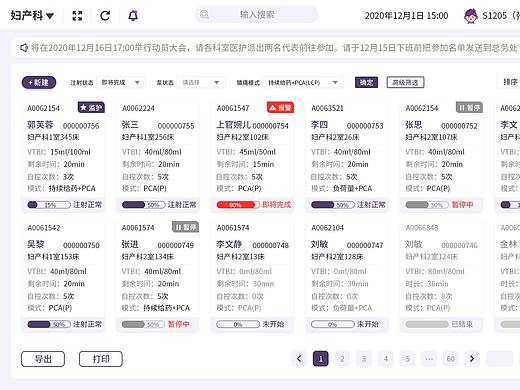This screenshot has width=520, height=390.
Task: Select page 5 in pagination
Action: pyautogui.click(x=407, y=359)
